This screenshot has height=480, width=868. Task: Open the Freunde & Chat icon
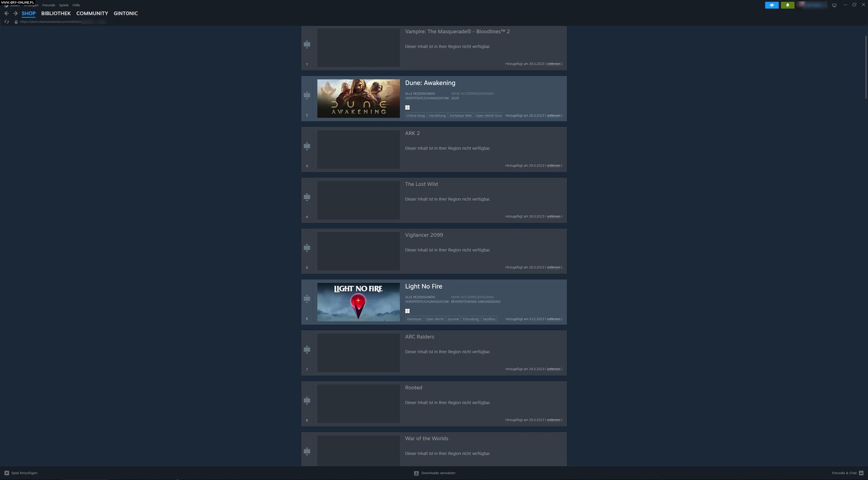(861, 473)
